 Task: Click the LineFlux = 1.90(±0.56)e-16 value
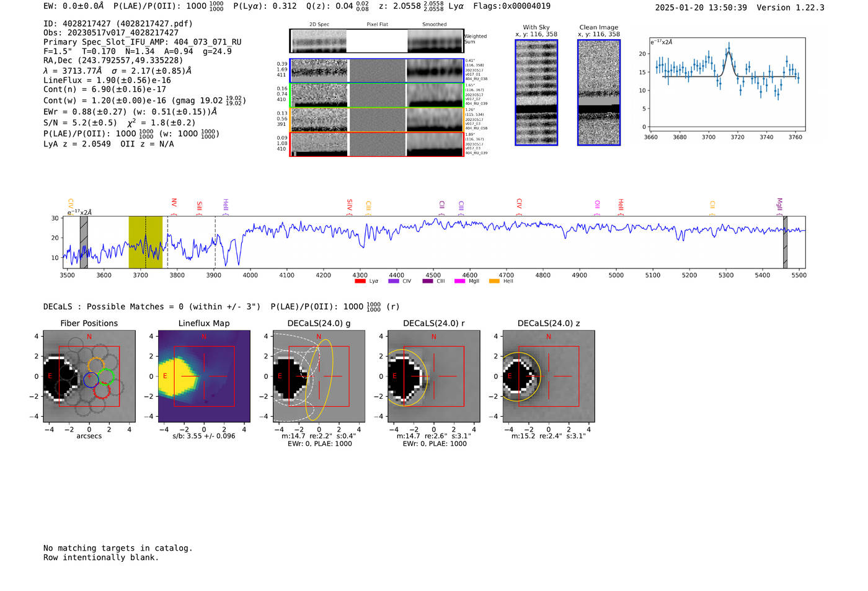point(107,80)
